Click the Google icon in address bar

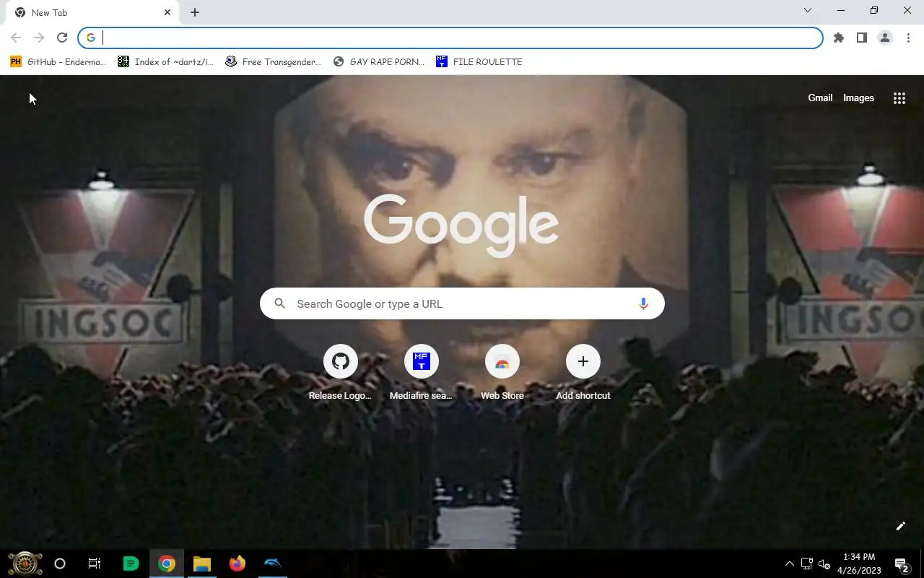coord(91,38)
